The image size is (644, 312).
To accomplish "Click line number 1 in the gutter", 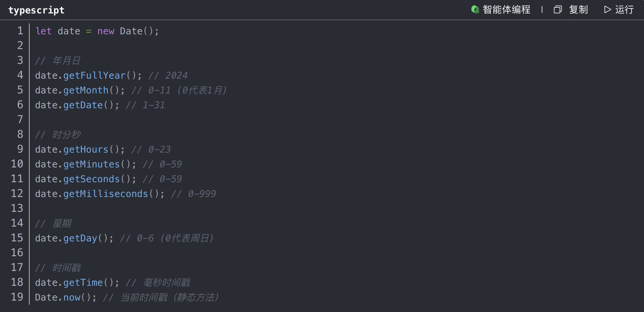I will pos(20,31).
